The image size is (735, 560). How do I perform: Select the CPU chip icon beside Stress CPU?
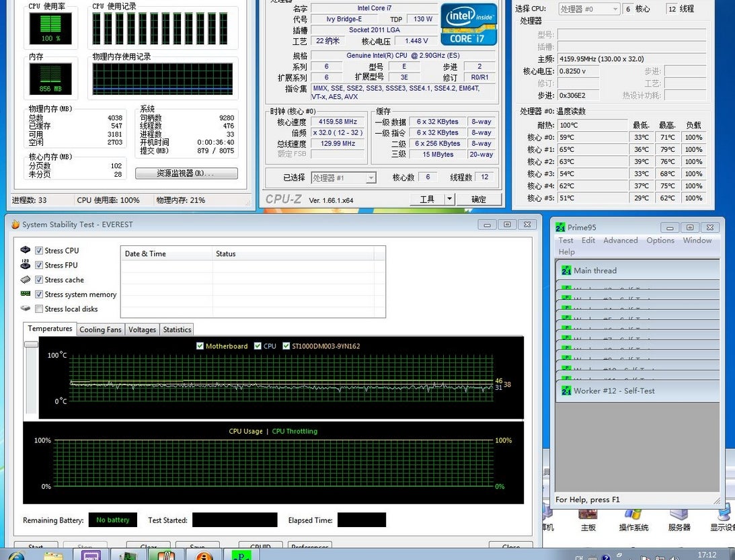click(26, 250)
